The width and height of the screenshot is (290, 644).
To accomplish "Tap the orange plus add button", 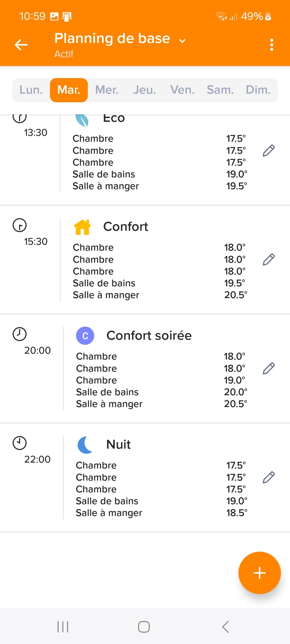I will pos(259,573).
